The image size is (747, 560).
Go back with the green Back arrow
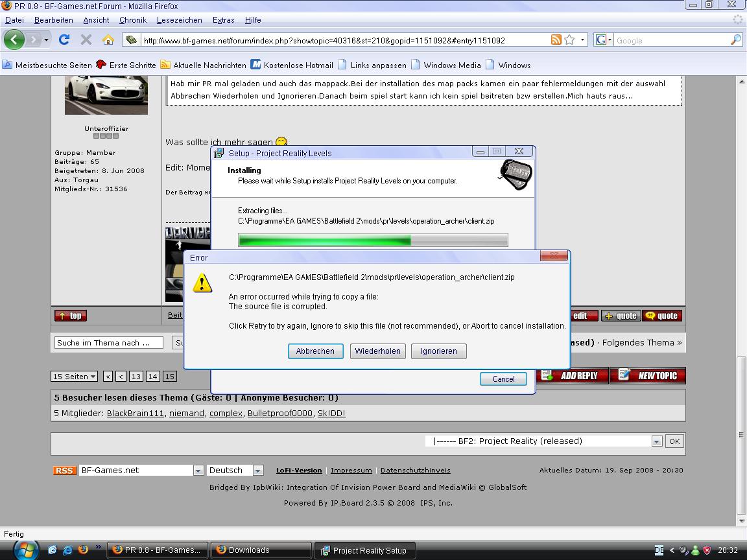[14, 40]
